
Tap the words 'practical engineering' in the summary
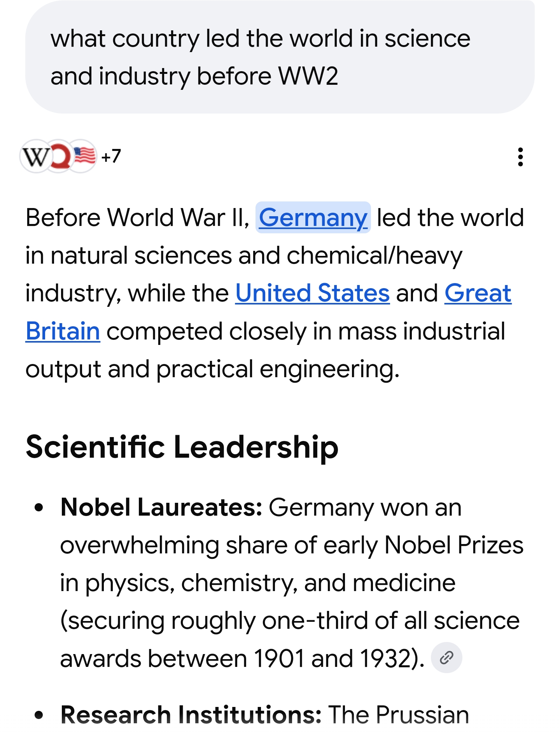(x=278, y=369)
